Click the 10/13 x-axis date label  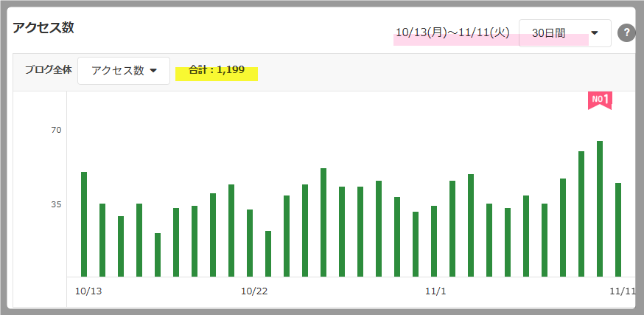tap(88, 291)
